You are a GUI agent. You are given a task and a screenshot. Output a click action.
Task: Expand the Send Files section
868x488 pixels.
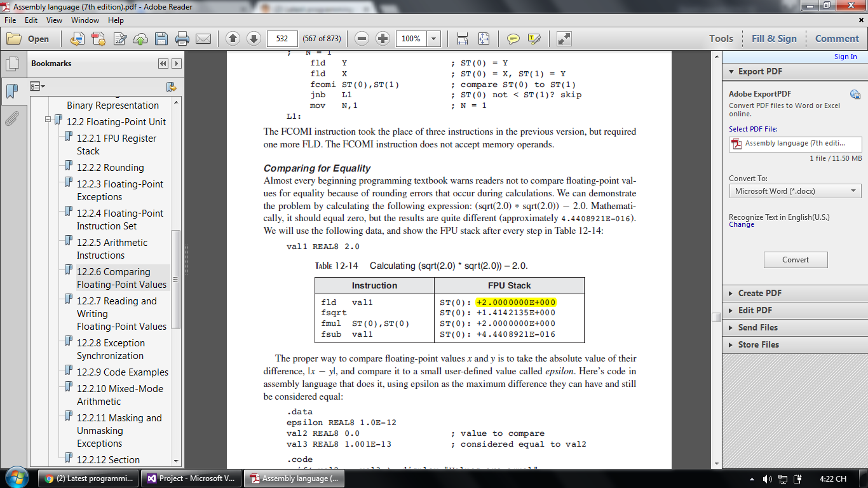click(757, 327)
